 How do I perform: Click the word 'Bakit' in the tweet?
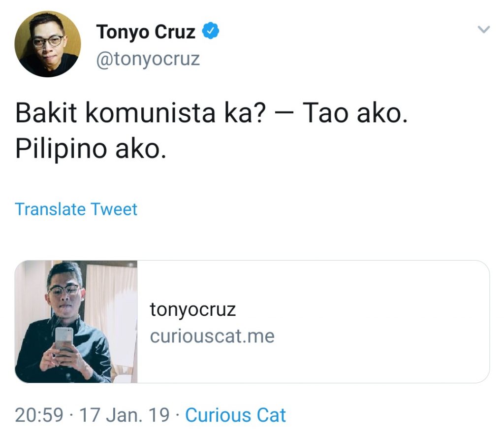click(46, 113)
